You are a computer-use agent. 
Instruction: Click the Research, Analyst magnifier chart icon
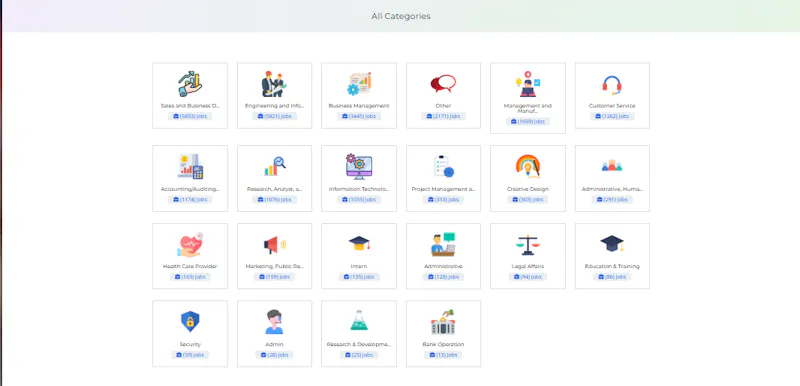pyautogui.click(x=274, y=167)
